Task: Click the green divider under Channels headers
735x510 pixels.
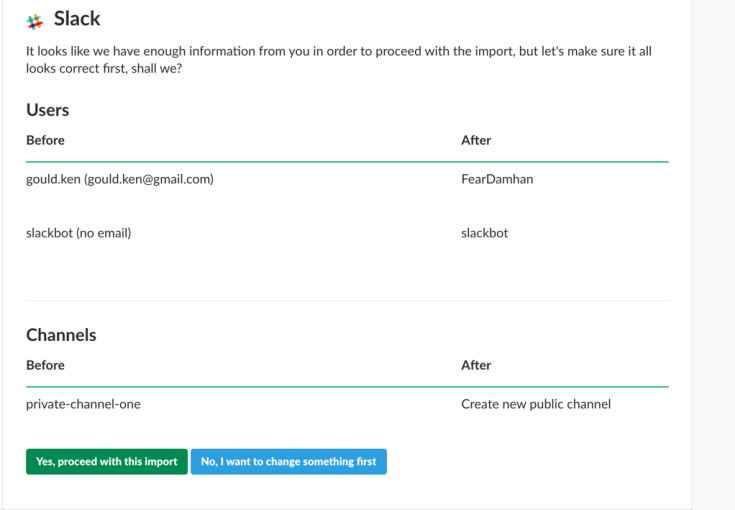Action: pyautogui.click(x=347, y=386)
